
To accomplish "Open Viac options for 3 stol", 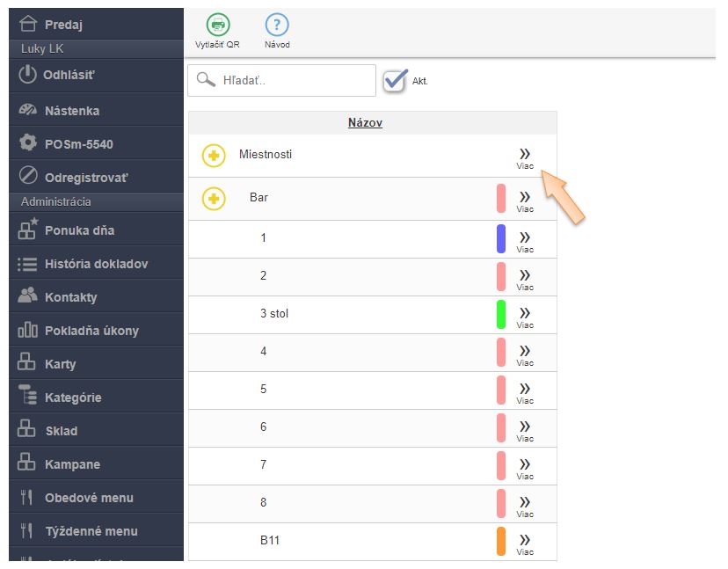I will click(525, 316).
